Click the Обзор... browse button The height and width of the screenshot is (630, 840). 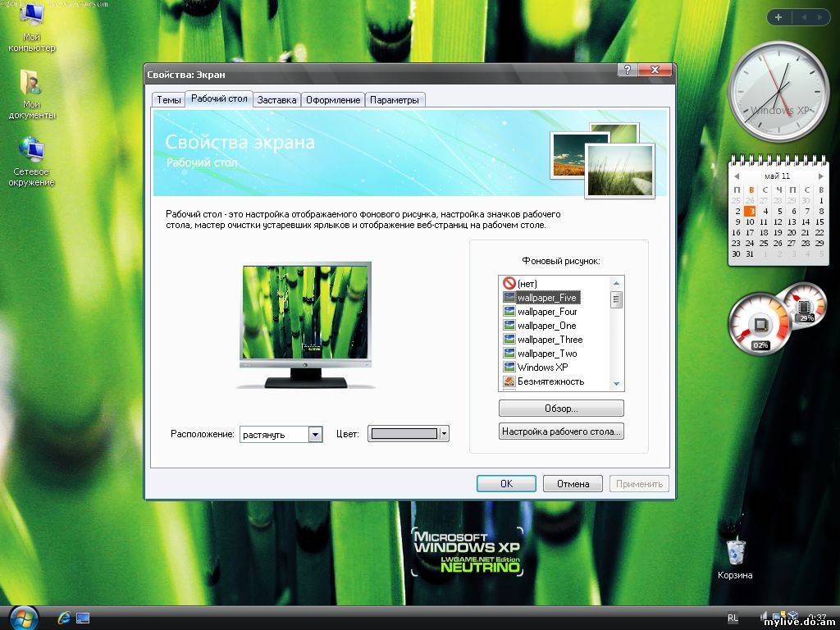pyautogui.click(x=561, y=409)
